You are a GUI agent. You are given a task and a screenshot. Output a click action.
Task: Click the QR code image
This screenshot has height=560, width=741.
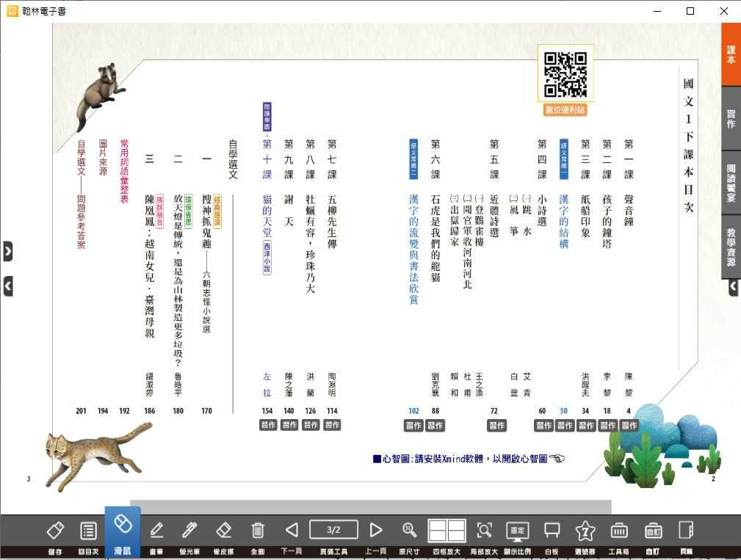coord(565,75)
